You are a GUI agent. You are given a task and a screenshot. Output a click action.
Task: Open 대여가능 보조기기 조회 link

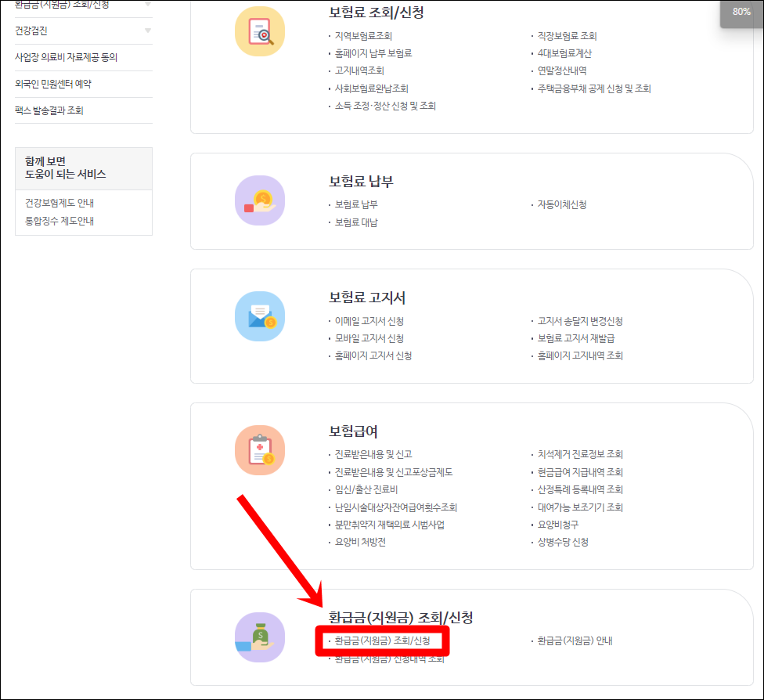pos(580,507)
